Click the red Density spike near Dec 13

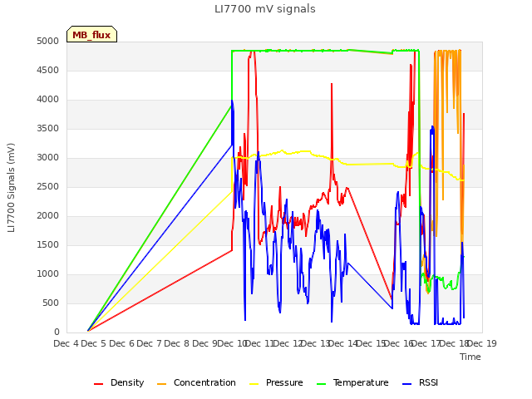pyautogui.click(x=332, y=122)
